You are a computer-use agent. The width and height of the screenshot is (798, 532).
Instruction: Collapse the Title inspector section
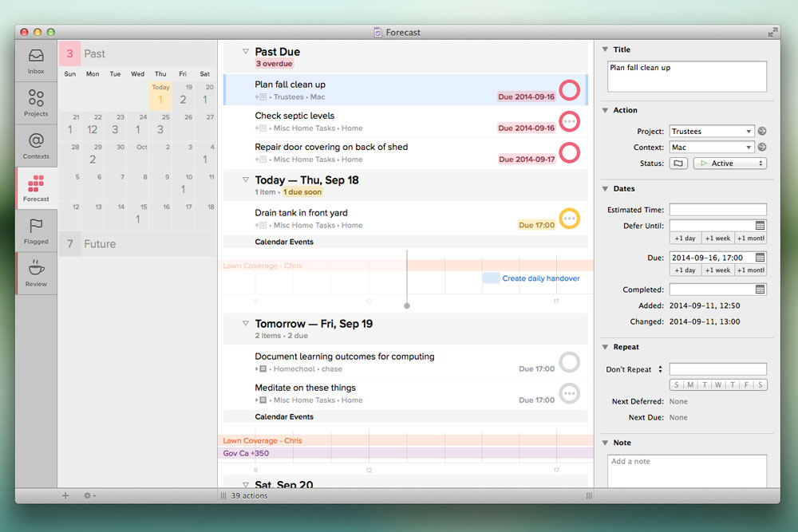(605, 49)
